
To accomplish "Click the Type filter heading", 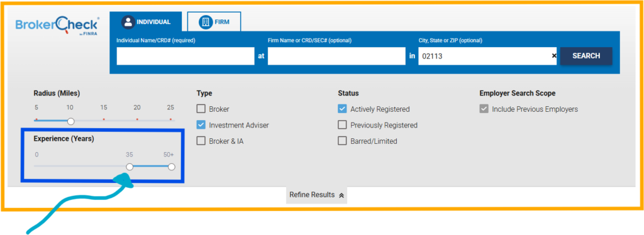I will click(204, 93).
